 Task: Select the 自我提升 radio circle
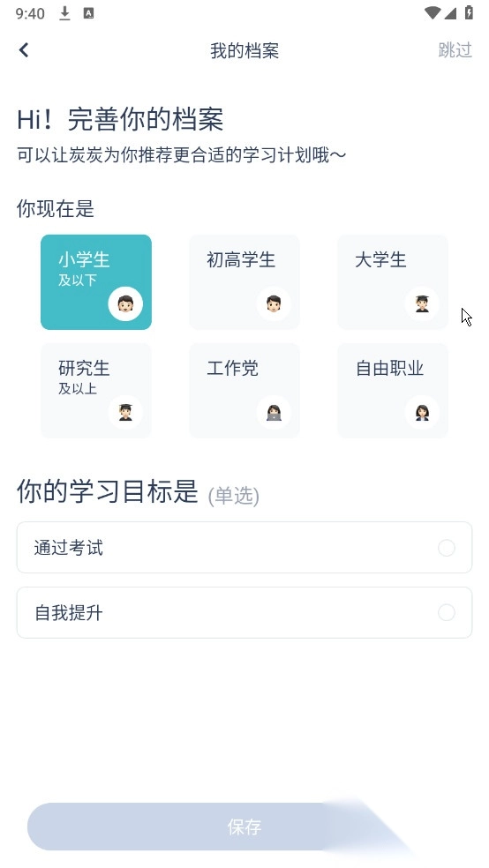447,612
